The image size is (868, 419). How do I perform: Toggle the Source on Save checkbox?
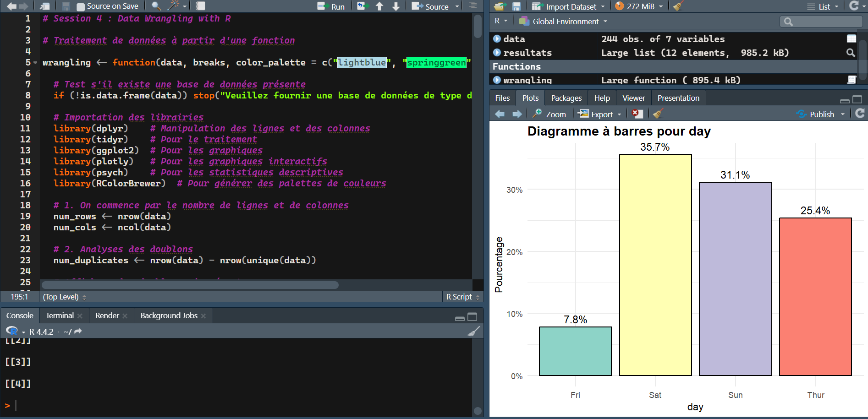click(81, 6)
